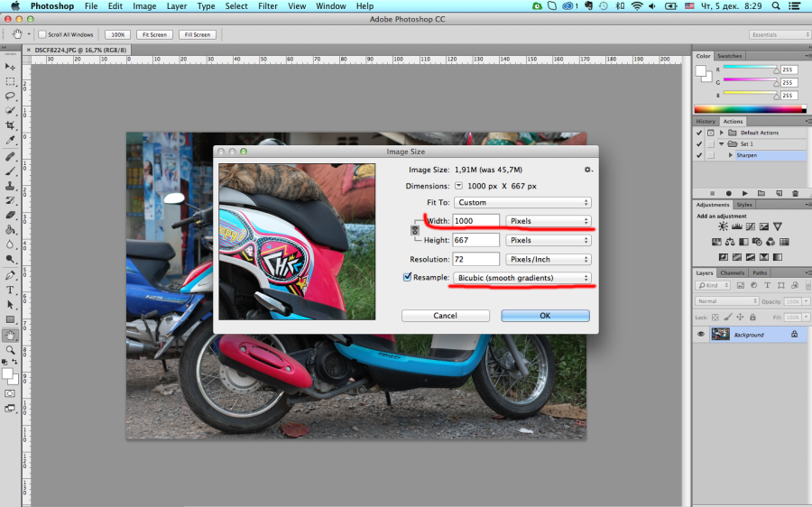
Task: Open the Layer menu
Action: [177, 6]
